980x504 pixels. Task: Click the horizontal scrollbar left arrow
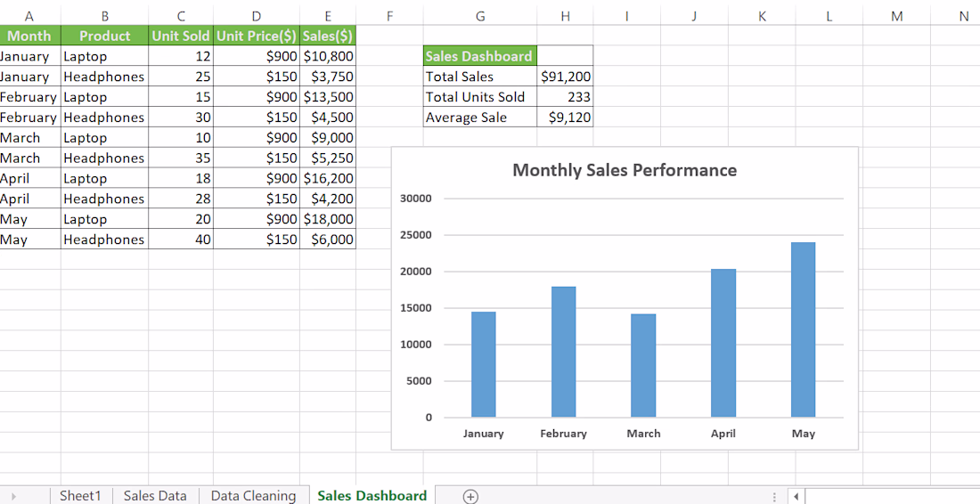click(796, 497)
